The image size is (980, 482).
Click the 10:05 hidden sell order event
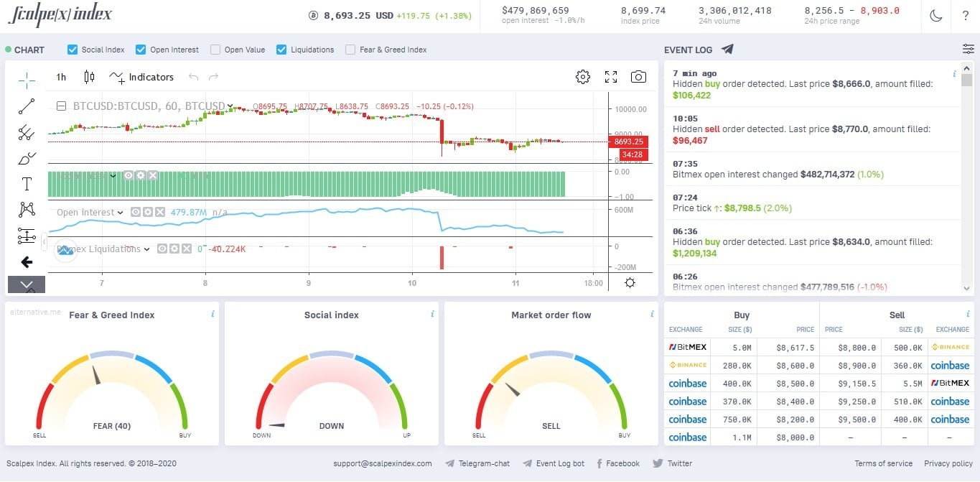click(x=812, y=129)
